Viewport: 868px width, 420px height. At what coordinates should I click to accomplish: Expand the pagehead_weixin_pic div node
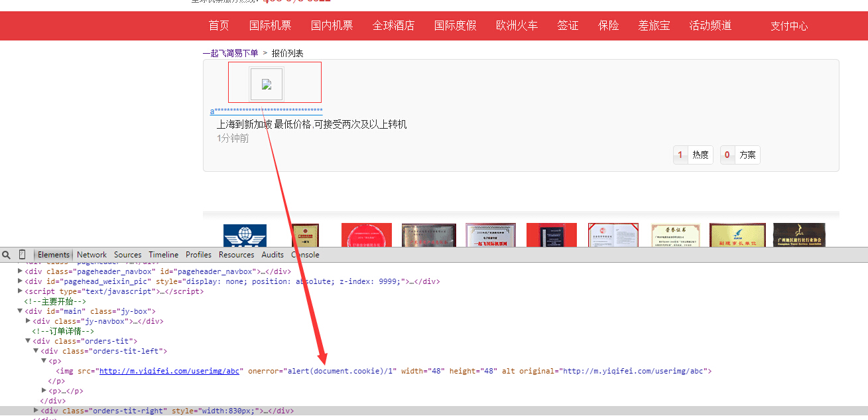tap(20, 281)
